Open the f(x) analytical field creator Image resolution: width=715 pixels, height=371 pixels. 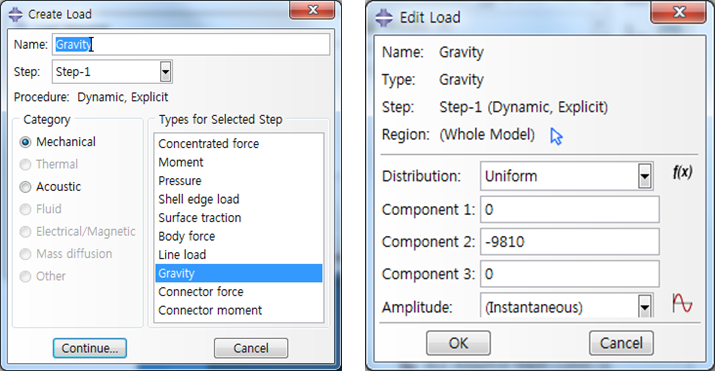point(682,172)
